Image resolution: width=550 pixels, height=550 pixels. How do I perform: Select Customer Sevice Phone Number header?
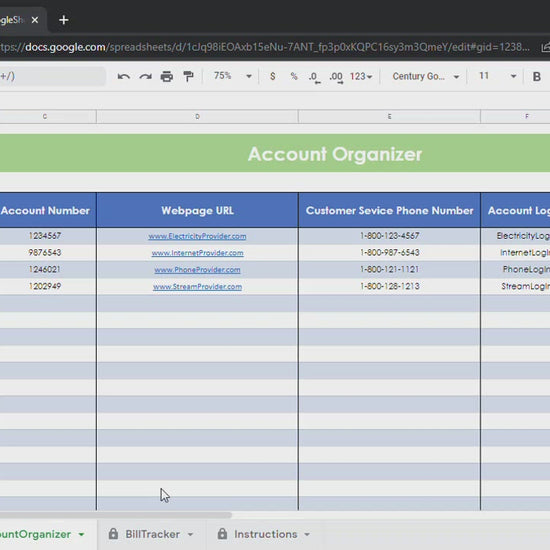[x=389, y=210]
